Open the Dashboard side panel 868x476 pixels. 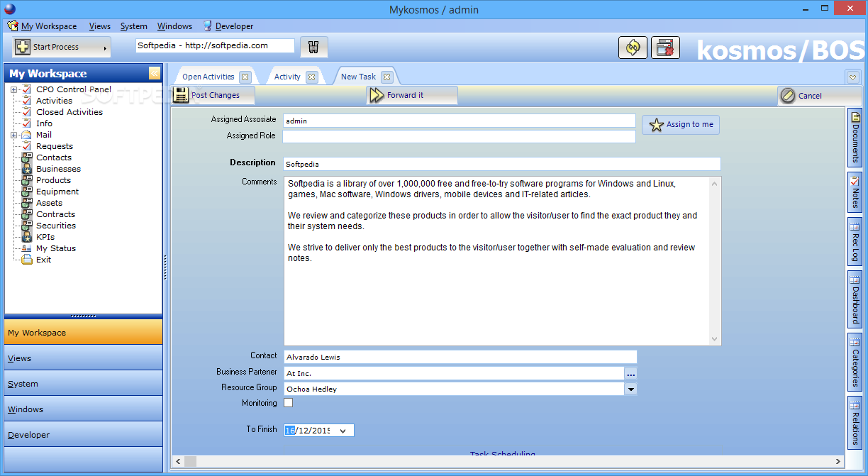855,299
